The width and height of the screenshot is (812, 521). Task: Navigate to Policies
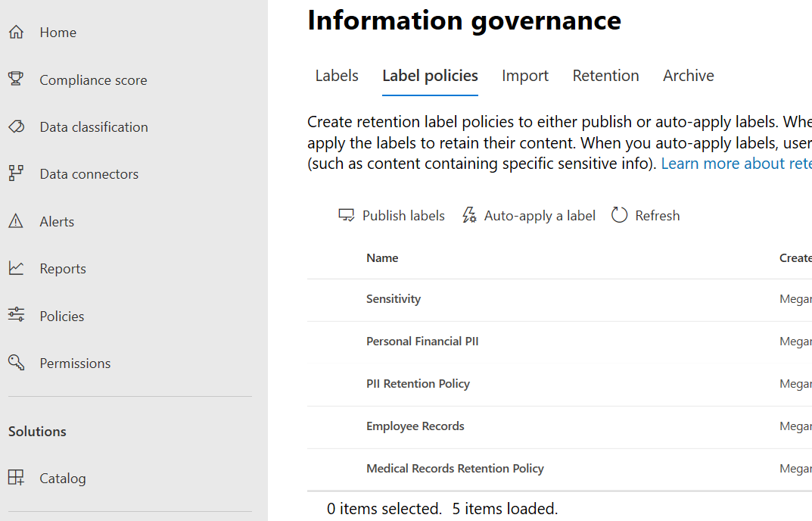(x=61, y=317)
